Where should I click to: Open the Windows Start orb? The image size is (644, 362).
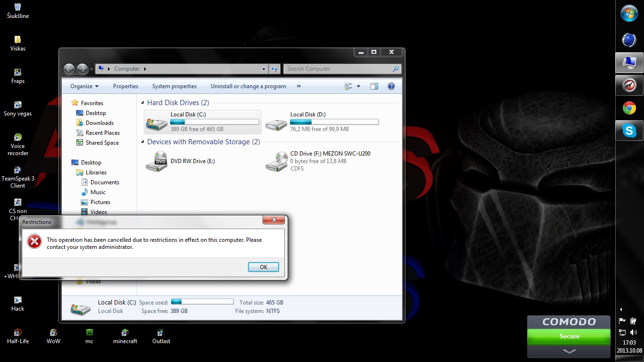629,13
